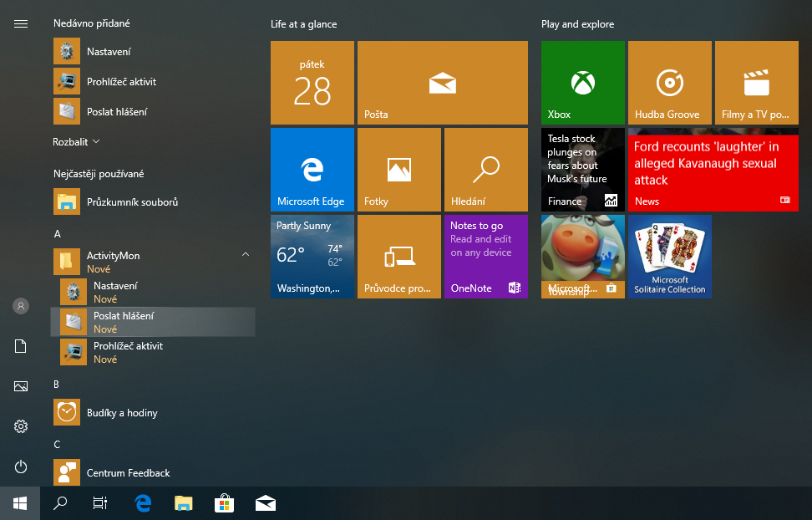Viewport: 812px width, 520px height.
Task: Open Pictures icon in Start sidebar
Action: [21, 386]
